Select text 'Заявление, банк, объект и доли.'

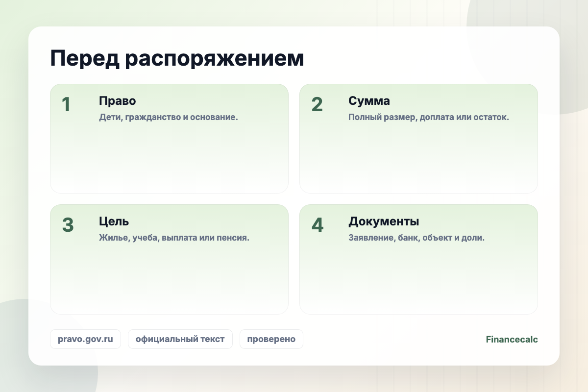tap(416, 239)
